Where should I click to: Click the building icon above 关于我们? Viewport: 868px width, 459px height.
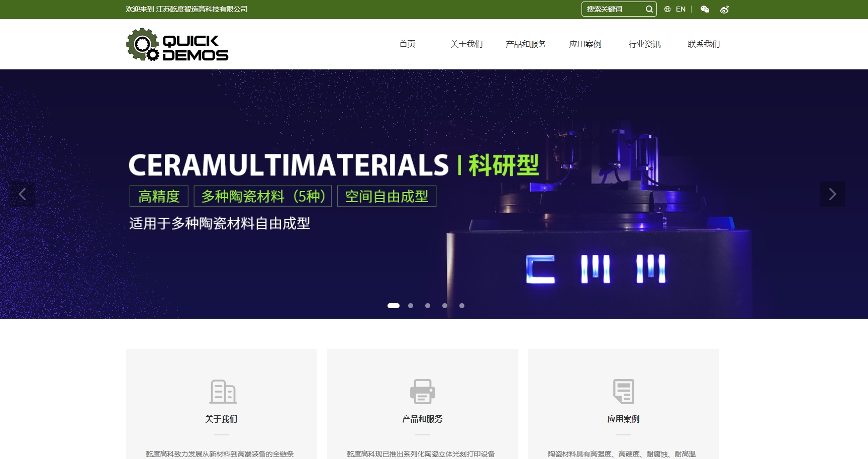(223, 392)
